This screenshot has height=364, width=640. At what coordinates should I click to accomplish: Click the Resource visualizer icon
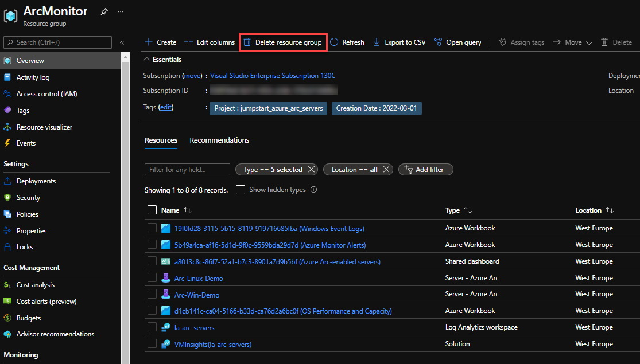[x=7, y=127]
